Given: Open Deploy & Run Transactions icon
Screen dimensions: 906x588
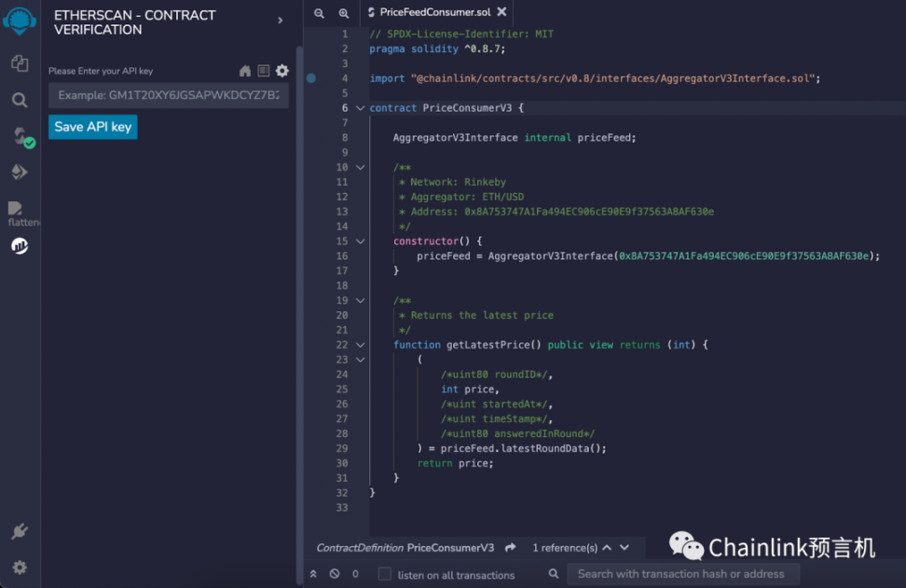Looking at the screenshot, I should [x=20, y=172].
